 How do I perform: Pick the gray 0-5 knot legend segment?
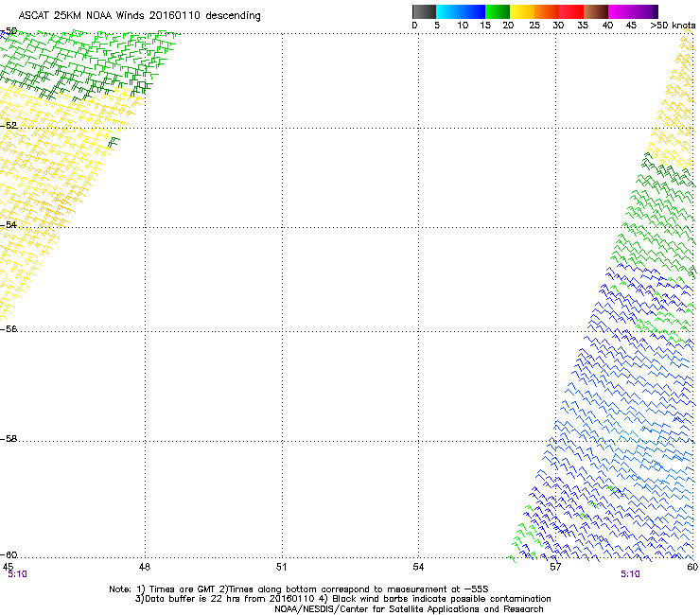pyautogui.click(x=424, y=11)
